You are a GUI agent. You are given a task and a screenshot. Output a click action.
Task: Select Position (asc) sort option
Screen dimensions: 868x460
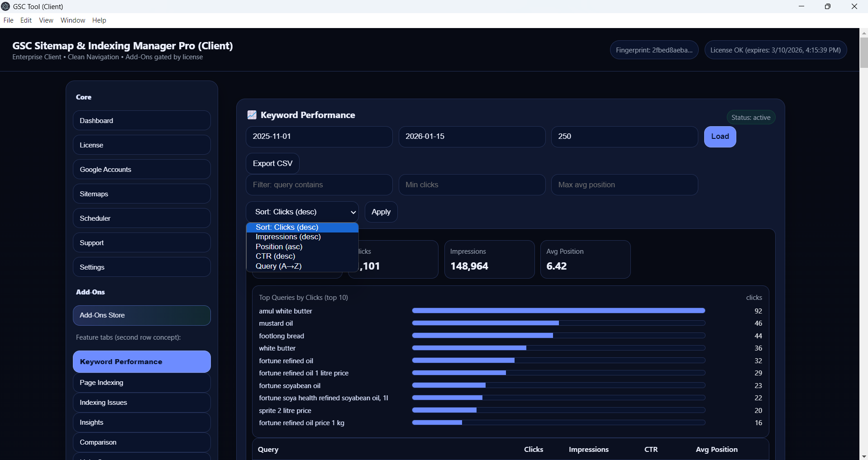(x=279, y=247)
